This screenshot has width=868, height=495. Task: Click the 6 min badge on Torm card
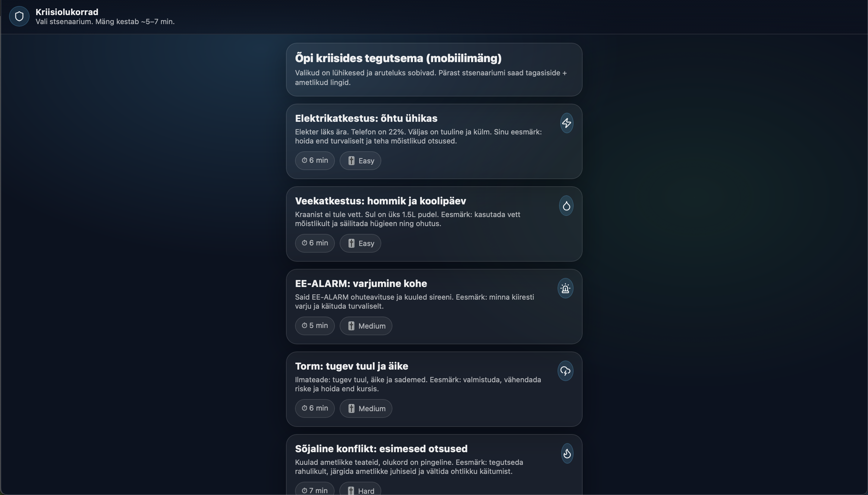314,408
